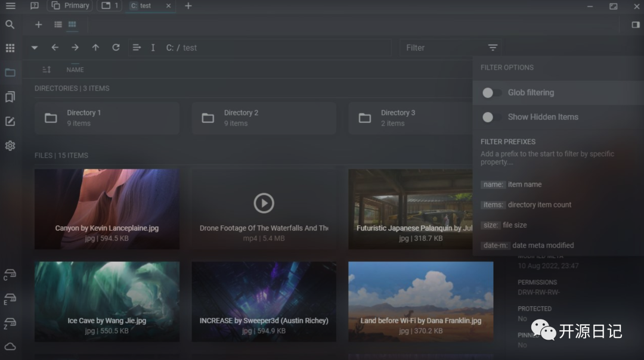Open the bookmarks sidebar icon
Image resolution: width=644 pixels, height=360 pixels.
[x=10, y=97]
